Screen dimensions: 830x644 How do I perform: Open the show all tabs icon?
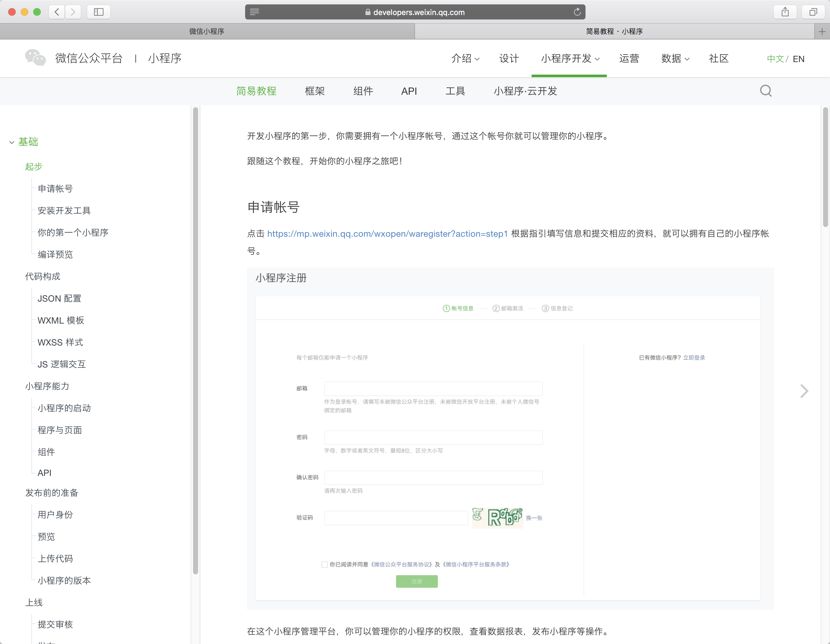(813, 12)
